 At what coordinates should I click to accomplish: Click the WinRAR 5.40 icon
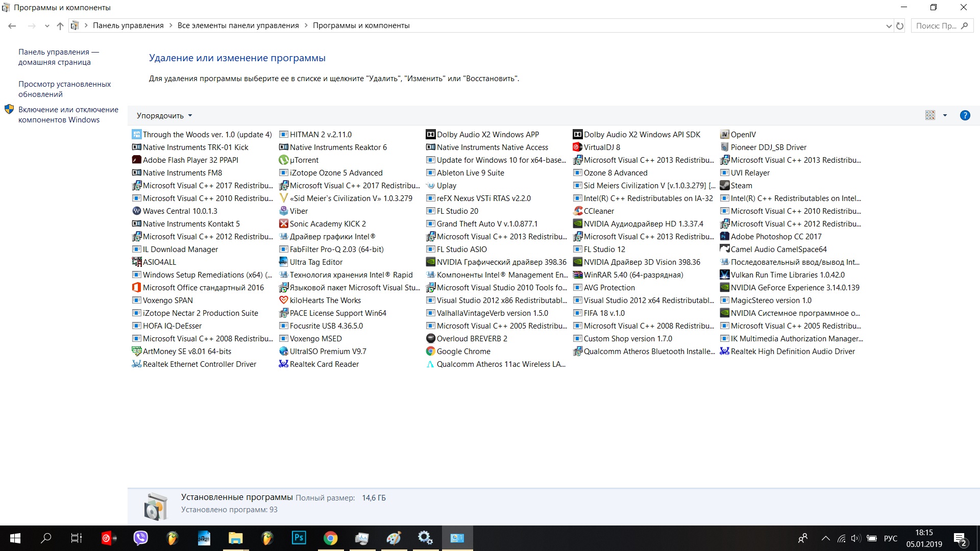click(x=578, y=275)
